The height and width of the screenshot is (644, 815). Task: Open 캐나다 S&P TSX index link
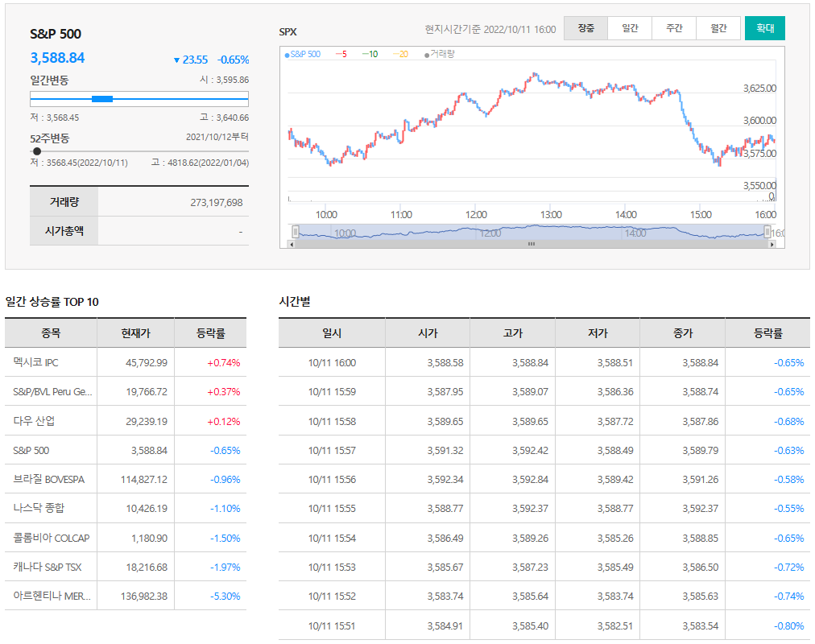[x=48, y=568]
